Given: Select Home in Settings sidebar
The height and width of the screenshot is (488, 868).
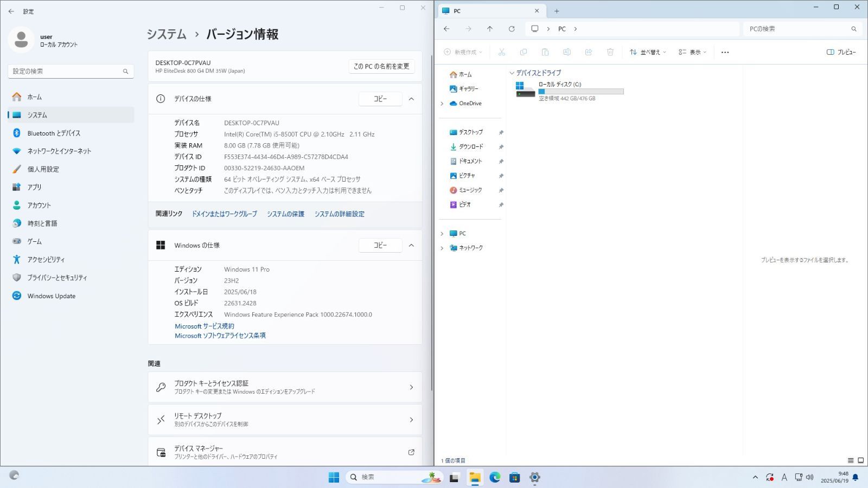Looking at the screenshot, I should pyautogui.click(x=71, y=97).
